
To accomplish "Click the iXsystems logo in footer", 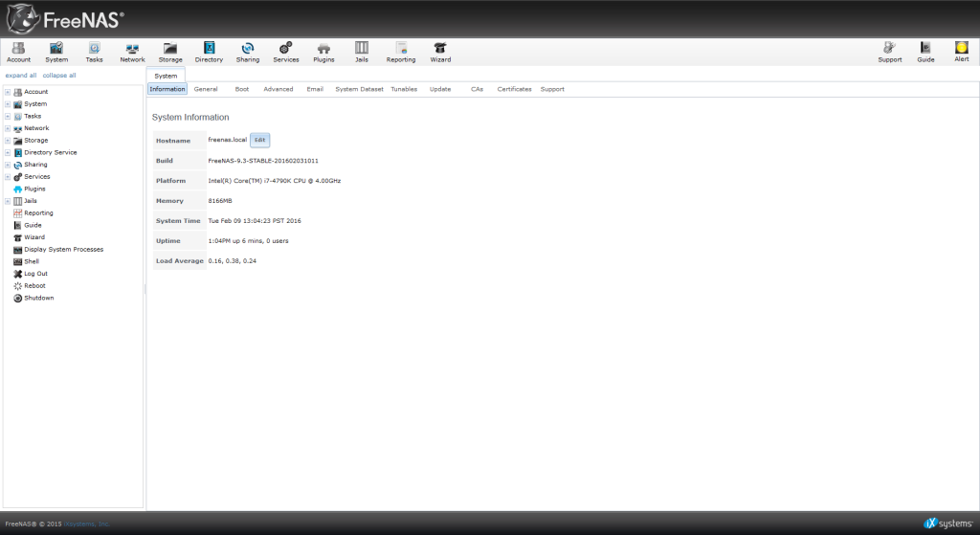I will [x=948, y=524].
